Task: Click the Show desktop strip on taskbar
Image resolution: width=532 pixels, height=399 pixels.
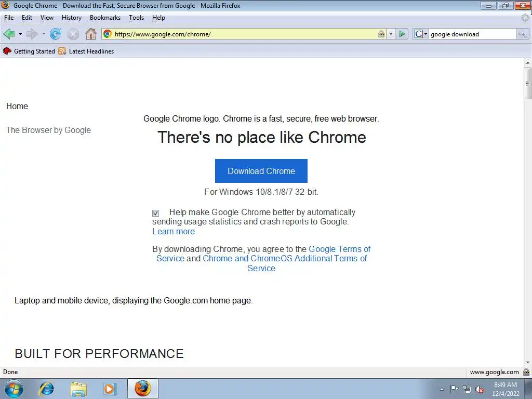Action: pos(528,389)
